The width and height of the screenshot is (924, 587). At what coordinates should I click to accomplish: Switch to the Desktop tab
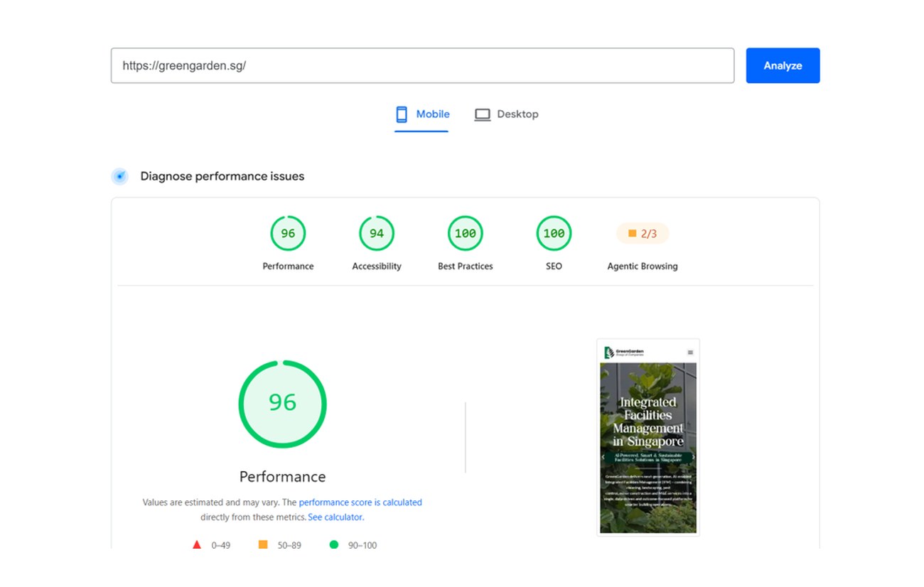(x=506, y=114)
